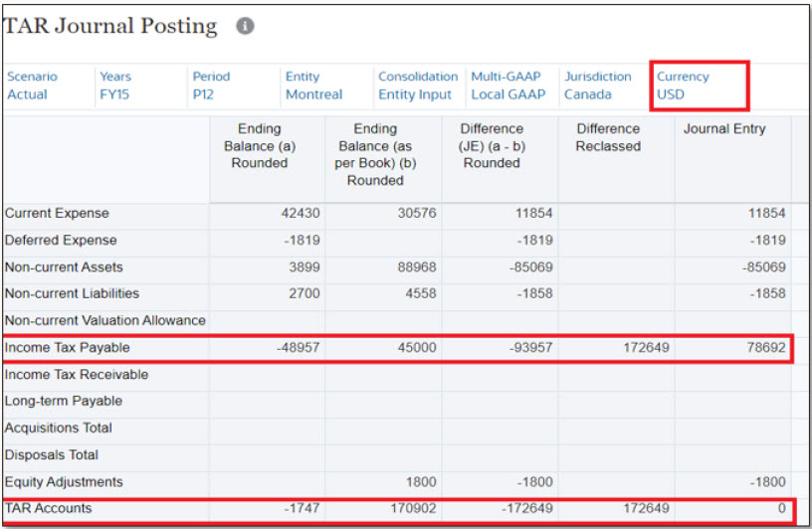
Task: Click the Non-current Assets difference -85069 in Difference (JE) column
Action: click(500, 267)
